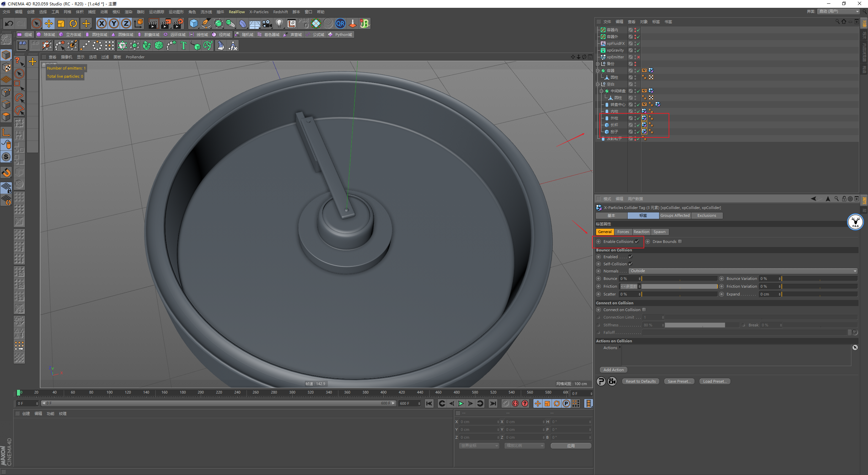
Task: Click the Expand value input field
Action: (768, 294)
